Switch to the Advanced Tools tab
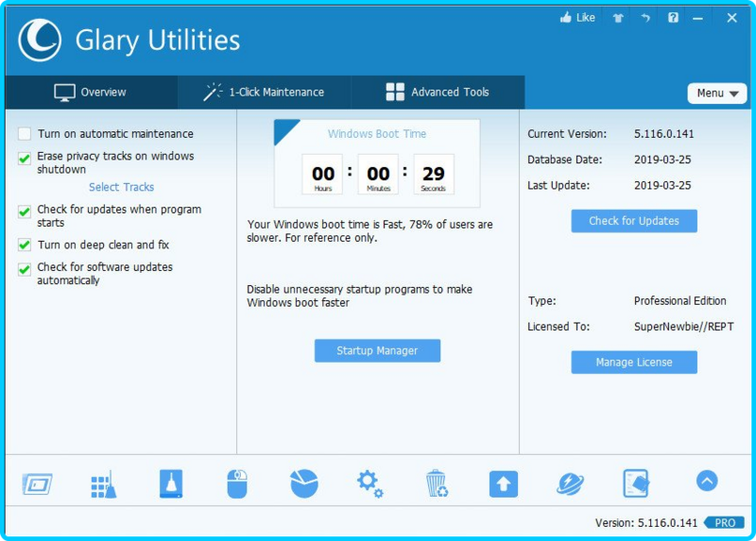The height and width of the screenshot is (541, 756). click(x=438, y=92)
